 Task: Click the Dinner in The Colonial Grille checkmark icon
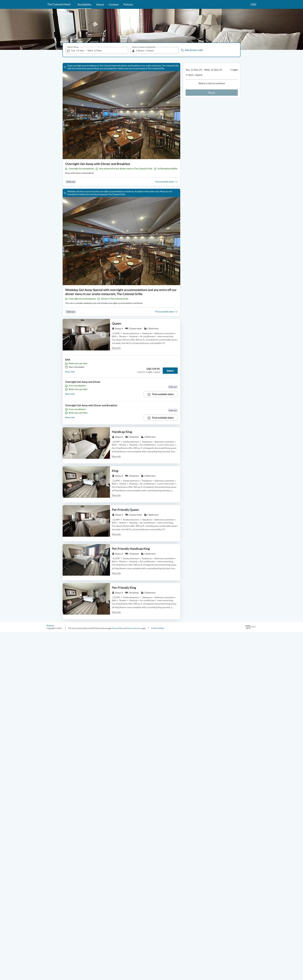99,299
